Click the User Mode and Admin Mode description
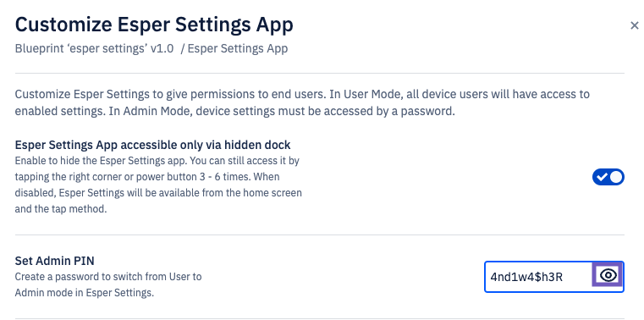This screenshot has width=644, height=320. coord(302,102)
